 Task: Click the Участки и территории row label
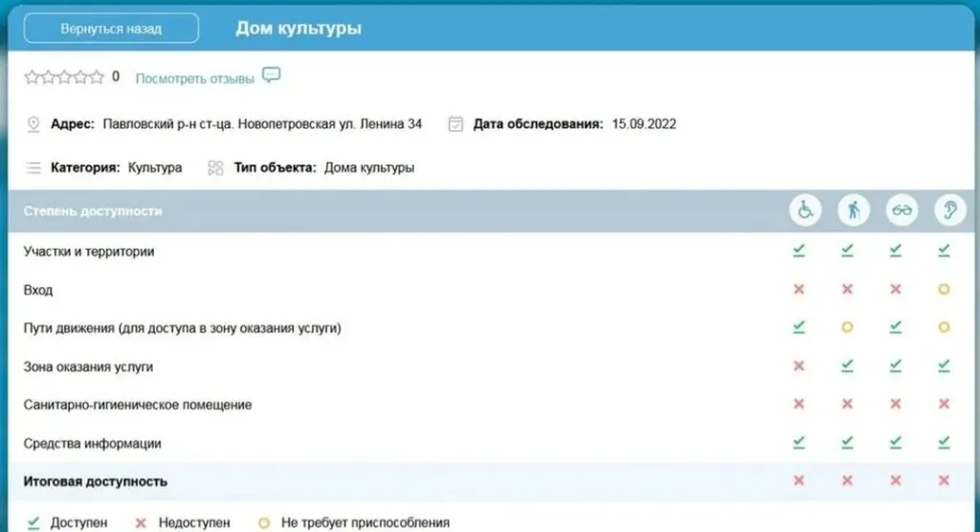tap(89, 252)
